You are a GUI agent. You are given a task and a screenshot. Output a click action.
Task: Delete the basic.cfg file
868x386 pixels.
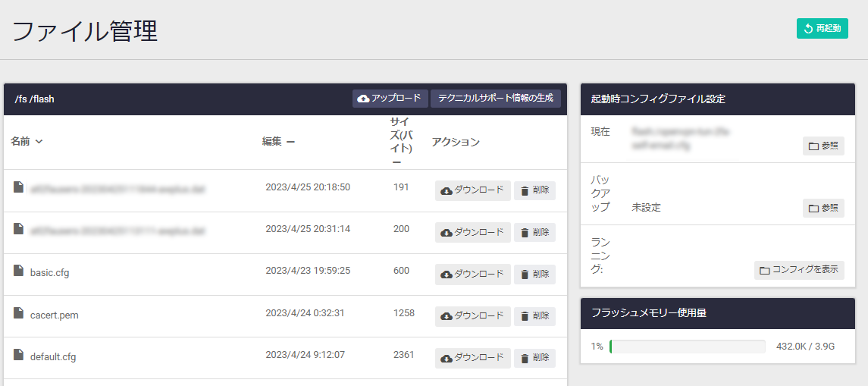pyautogui.click(x=534, y=275)
